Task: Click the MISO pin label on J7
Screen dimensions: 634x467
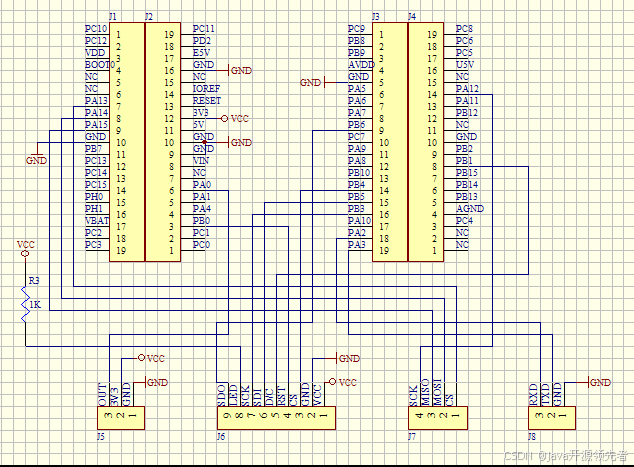Action: point(425,392)
